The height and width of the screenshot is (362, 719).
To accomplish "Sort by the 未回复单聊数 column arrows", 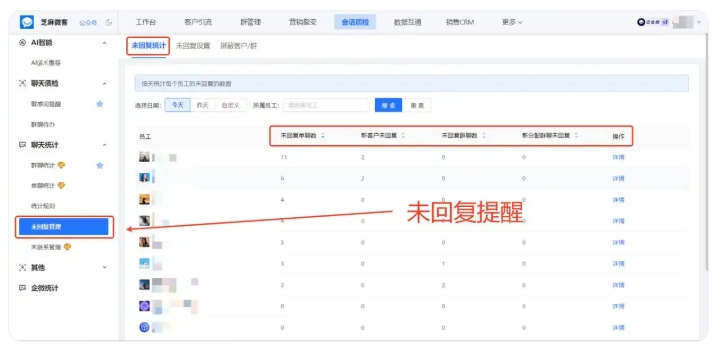I will 323,135.
